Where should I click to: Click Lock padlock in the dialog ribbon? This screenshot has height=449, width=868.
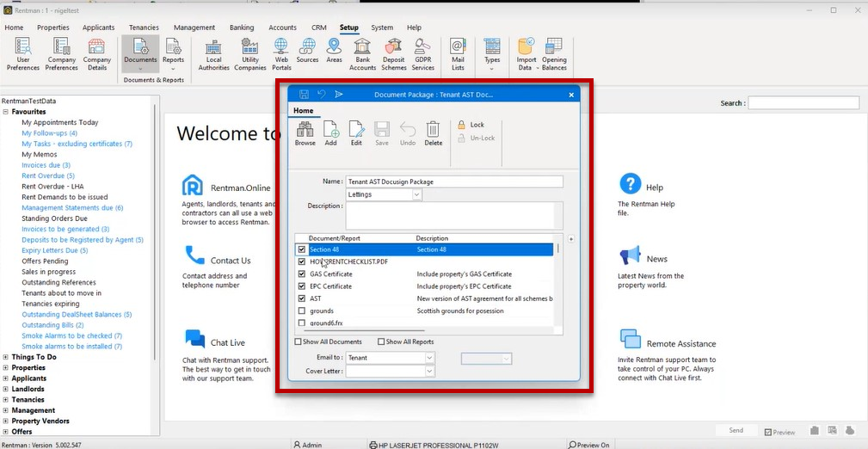pyautogui.click(x=471, y=125)
